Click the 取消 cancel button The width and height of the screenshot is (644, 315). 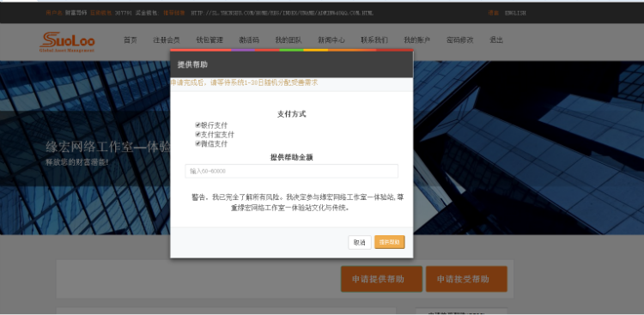(360, 242)
